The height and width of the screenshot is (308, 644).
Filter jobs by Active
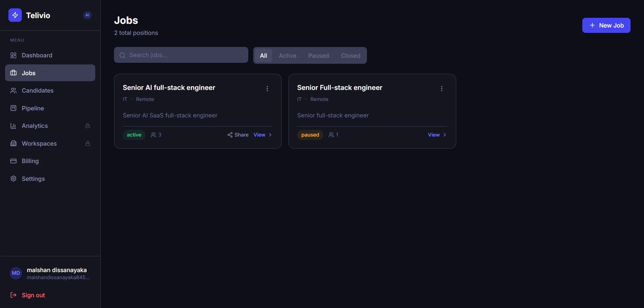(x=287, y=55)
